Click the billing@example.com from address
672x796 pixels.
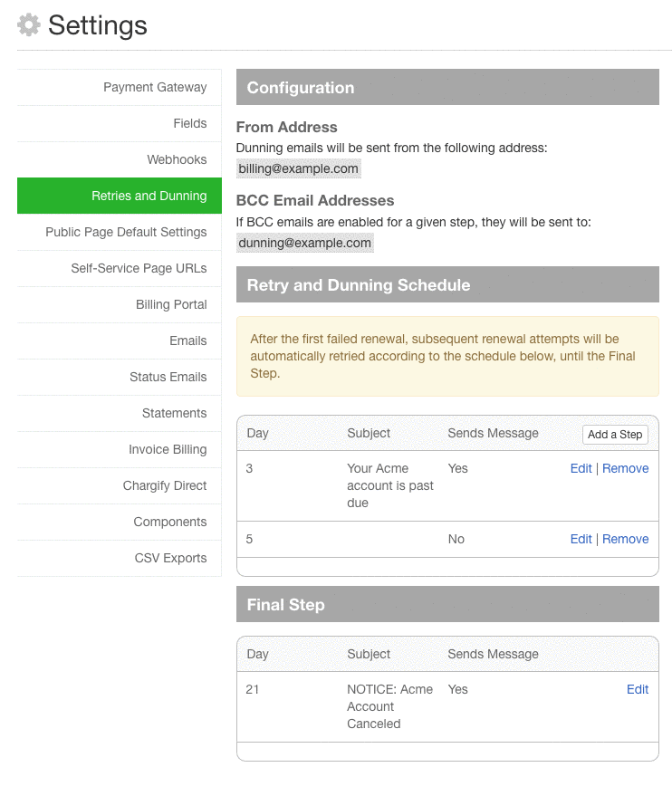click(x=299, y=169)
